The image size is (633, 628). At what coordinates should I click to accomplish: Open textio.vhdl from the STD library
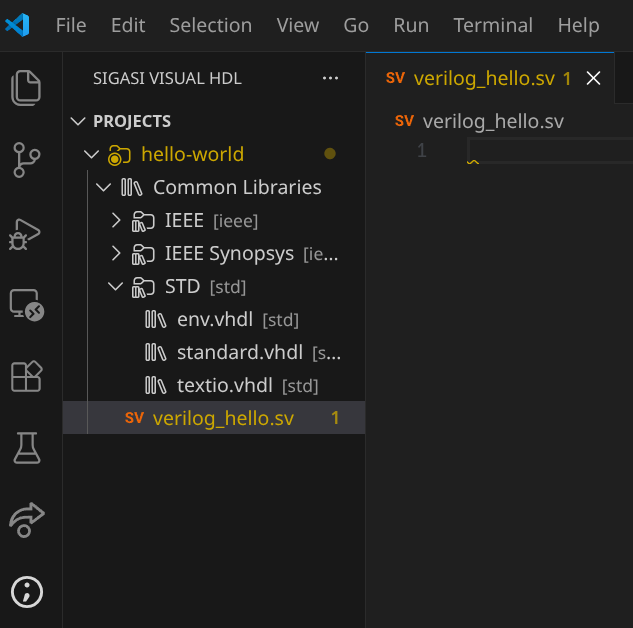tap(224, 385)
